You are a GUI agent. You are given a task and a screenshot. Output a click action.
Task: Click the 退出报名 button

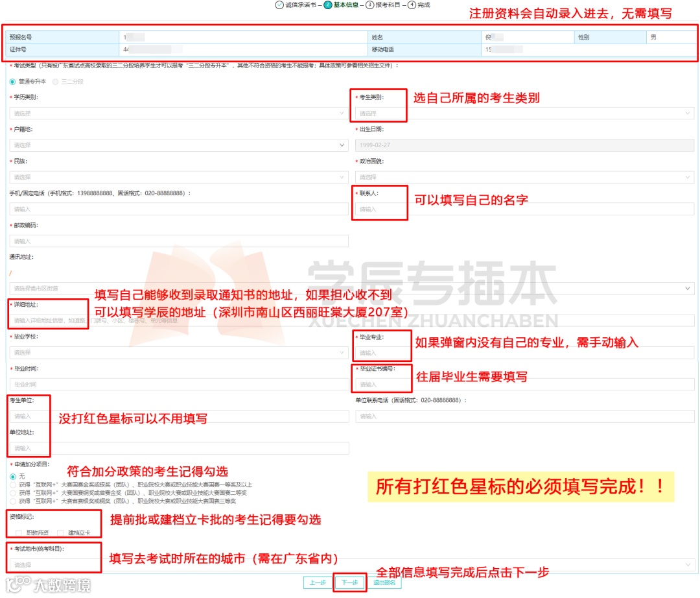[384, 583]
